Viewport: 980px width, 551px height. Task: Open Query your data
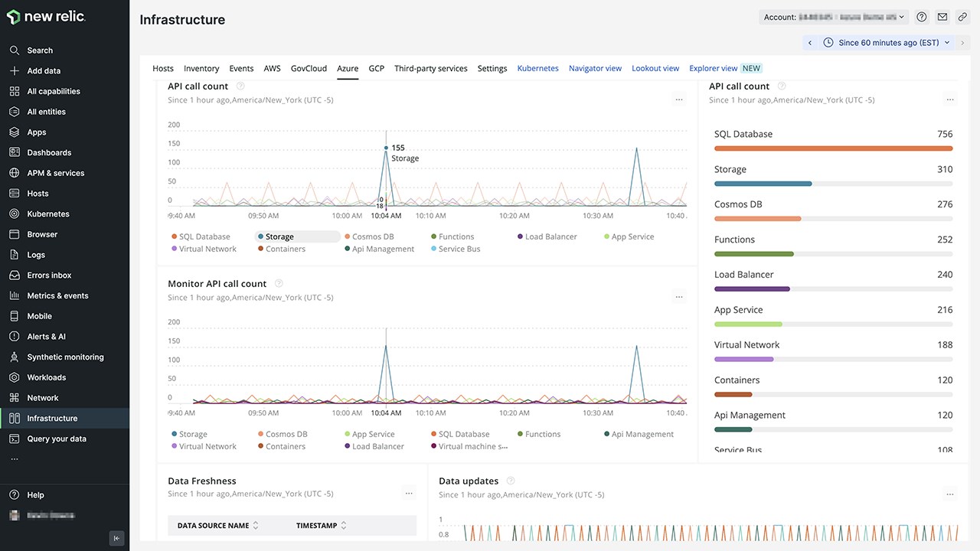coord(57,439)
